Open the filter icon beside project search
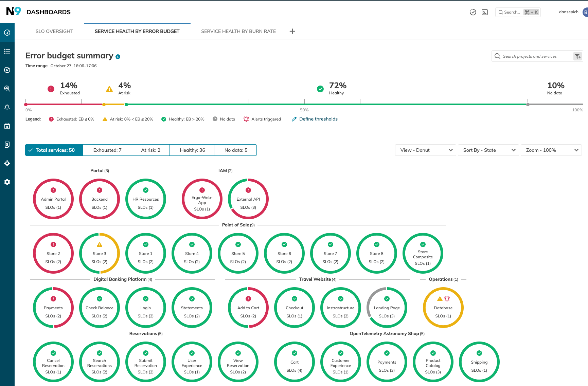Viewport: 588px width, 386px height. click(x=577, y=56)
